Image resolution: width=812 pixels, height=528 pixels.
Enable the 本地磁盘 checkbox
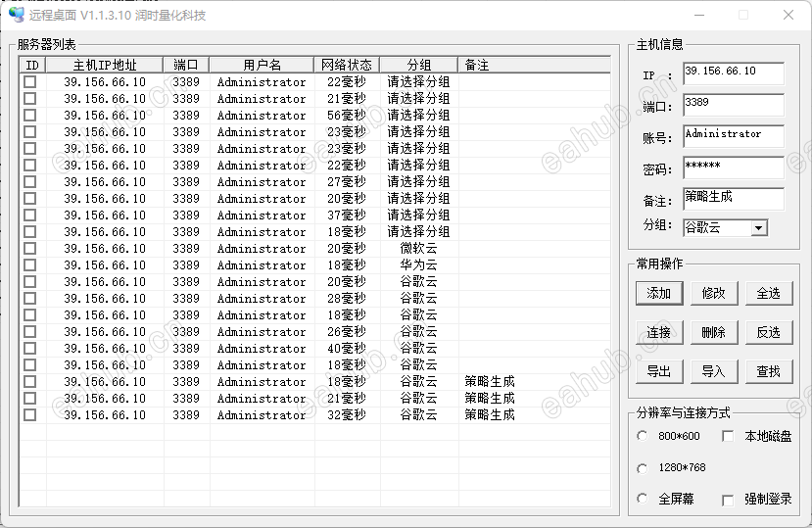point(728,436)
